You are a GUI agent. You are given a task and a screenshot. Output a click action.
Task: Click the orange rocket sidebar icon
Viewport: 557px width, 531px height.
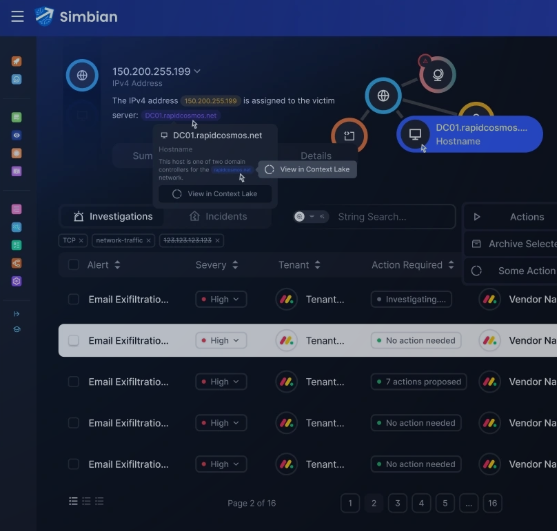(16, 61)
